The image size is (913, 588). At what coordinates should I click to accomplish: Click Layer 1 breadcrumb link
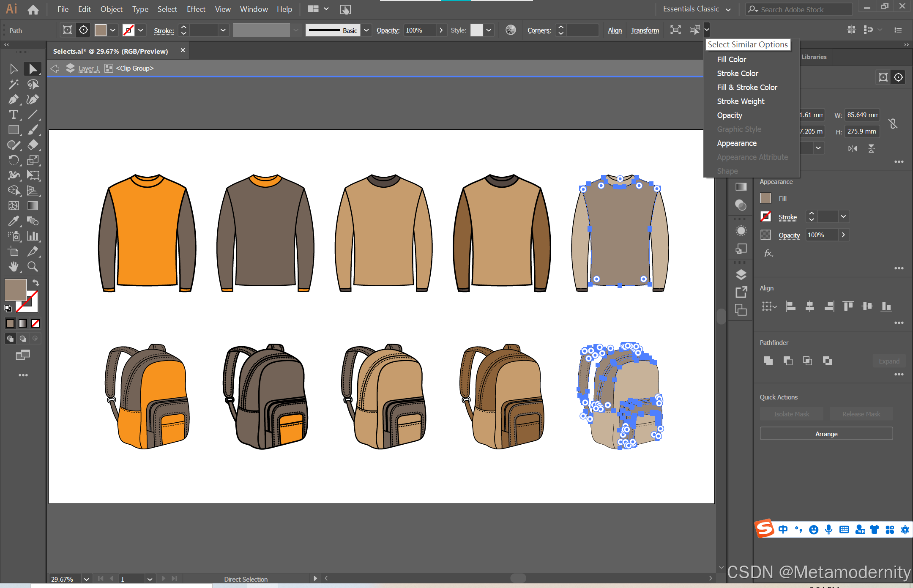pyautogui.click(x=89, y=68)
